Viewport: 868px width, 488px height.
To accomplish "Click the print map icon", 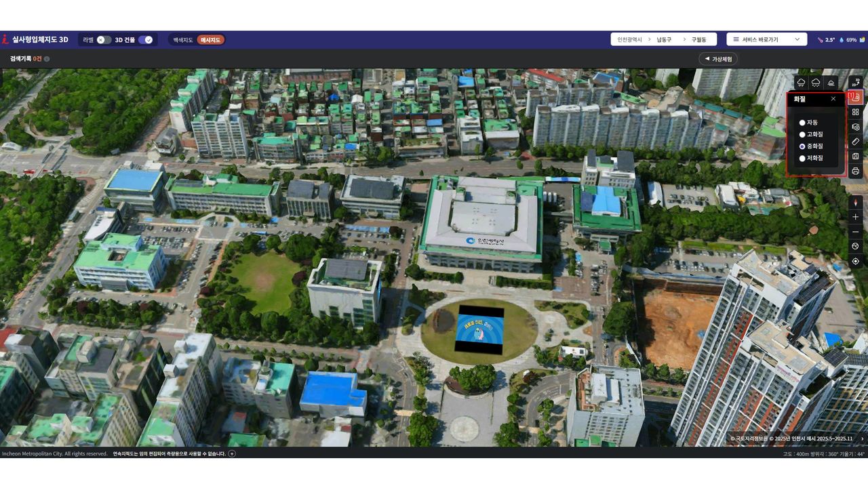I will [x=855, y=171].
